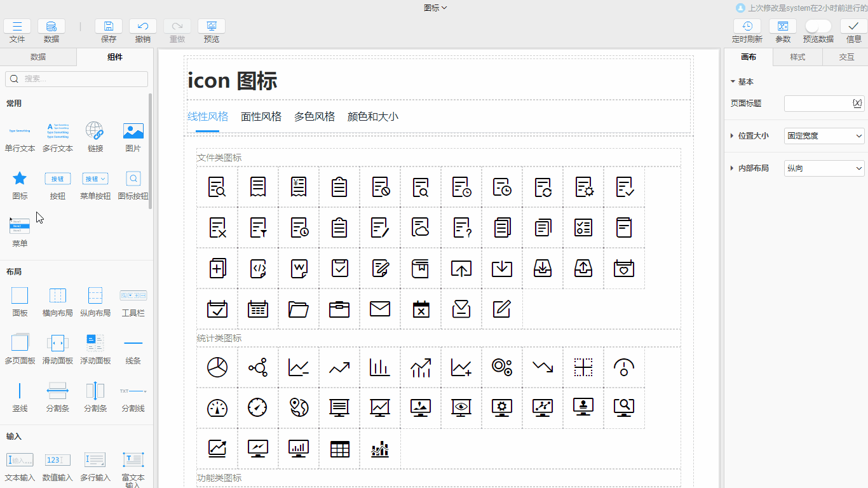Switch to the Style (样式) tab
The image size is (868, 488).
[x=797, y=57]
